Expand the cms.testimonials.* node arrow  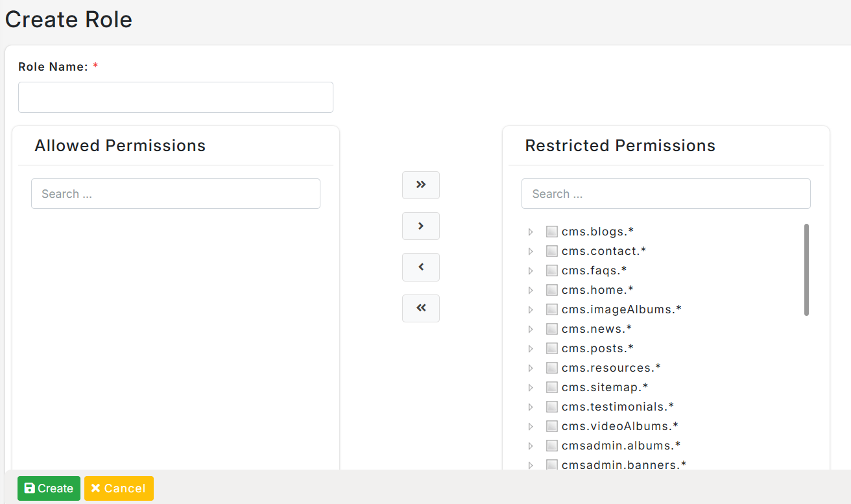click(x=531, y=407)
